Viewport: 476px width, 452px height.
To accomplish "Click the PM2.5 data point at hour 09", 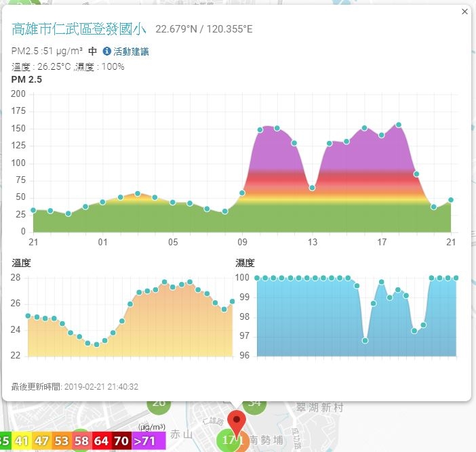I will [x=242, y=193].
